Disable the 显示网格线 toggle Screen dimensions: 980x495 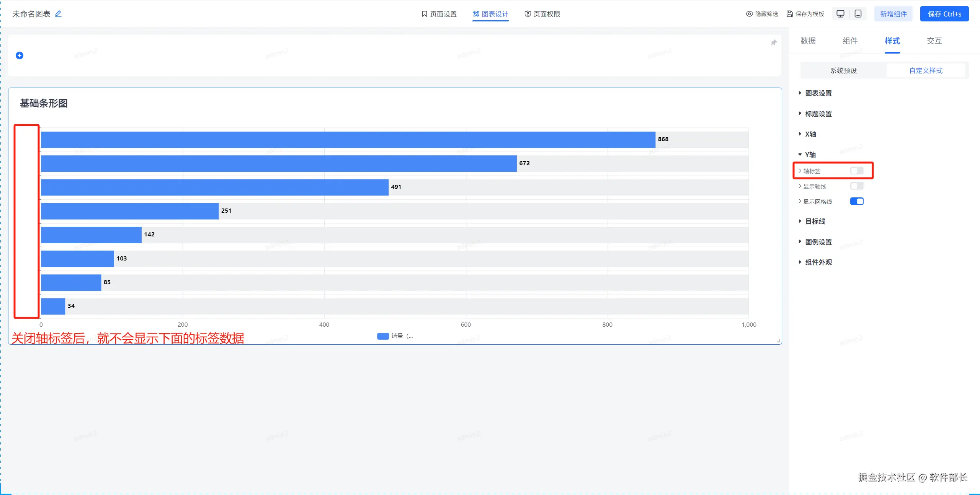856,201
